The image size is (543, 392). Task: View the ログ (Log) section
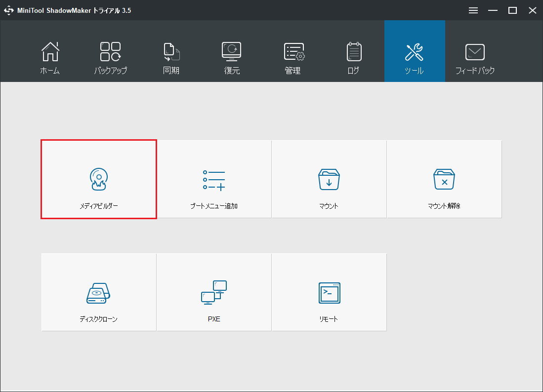tap(353, 51)
